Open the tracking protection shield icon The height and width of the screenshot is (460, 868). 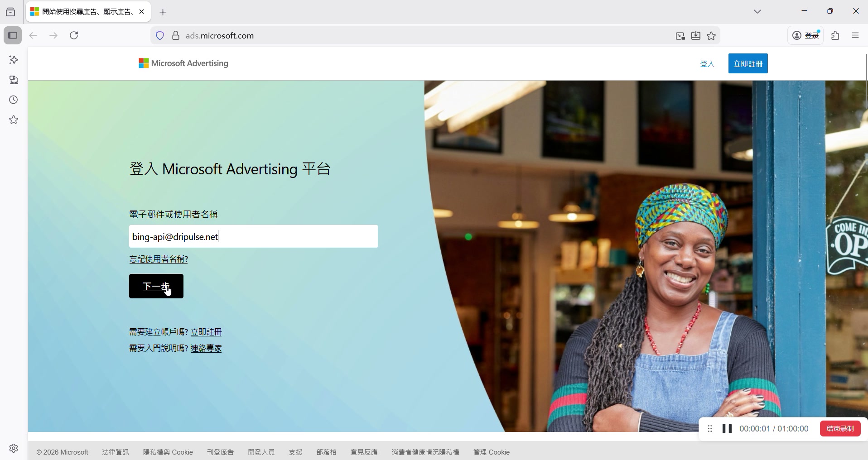[160, 36]
